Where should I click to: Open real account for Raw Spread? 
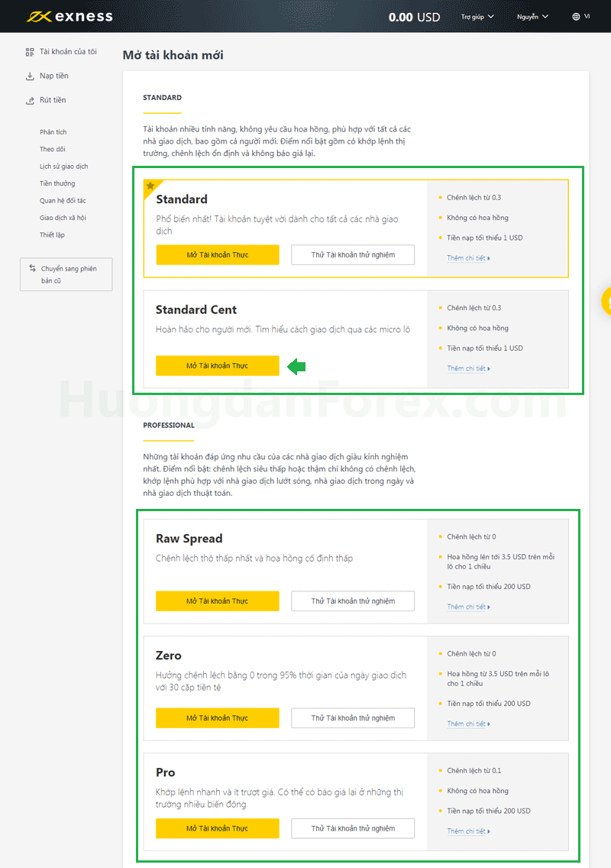point(218,601)
